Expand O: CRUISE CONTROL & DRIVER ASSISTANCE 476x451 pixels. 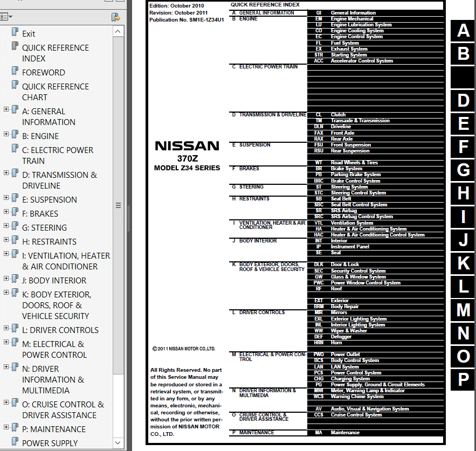(6, 402)
